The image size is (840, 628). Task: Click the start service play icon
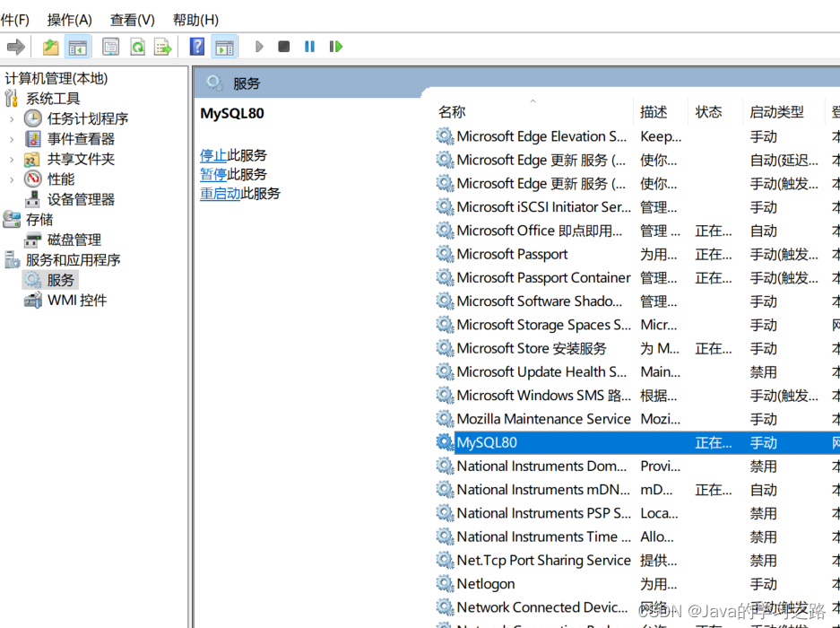click(259, 47)
